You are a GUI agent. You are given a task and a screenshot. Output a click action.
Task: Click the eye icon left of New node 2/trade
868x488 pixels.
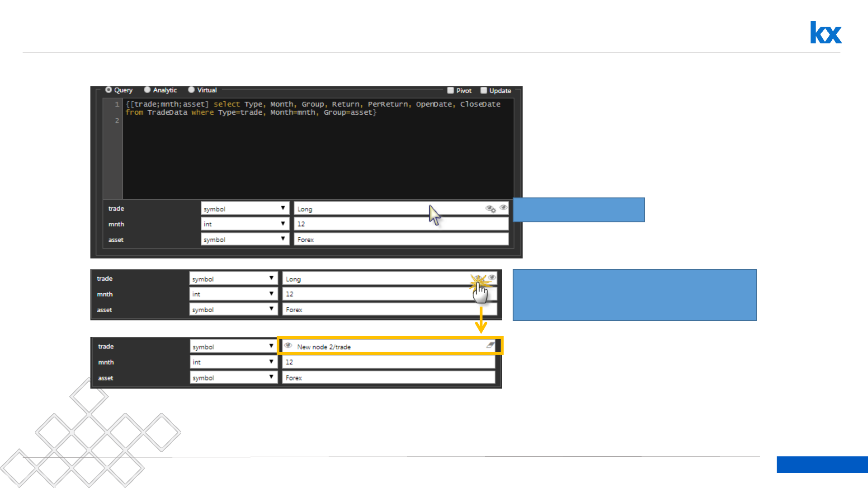[288, 346]
